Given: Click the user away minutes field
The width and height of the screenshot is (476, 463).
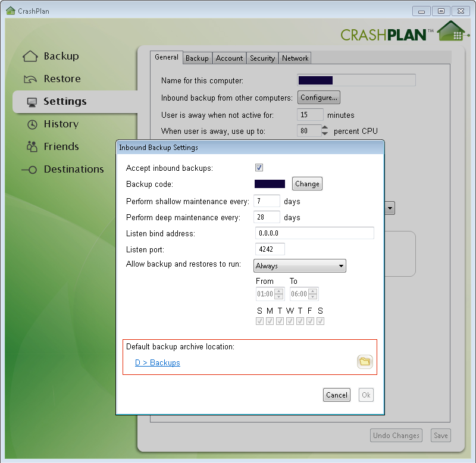Looking at the screenshot, I should (x=310, y=115).
